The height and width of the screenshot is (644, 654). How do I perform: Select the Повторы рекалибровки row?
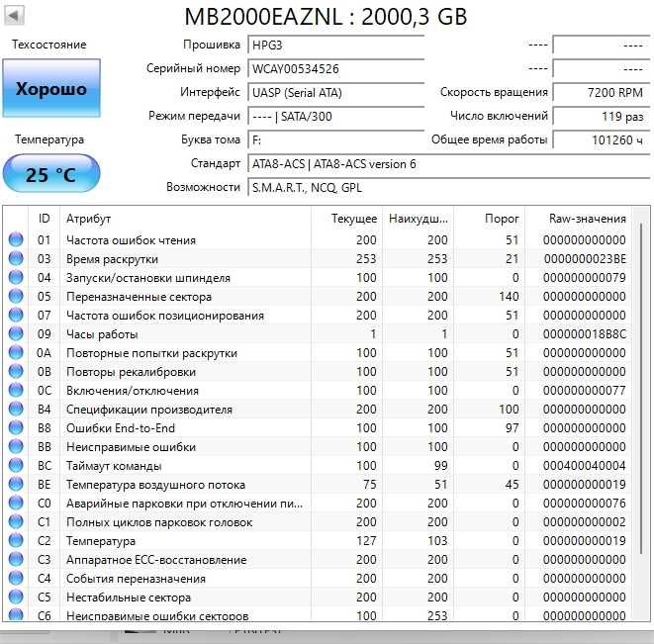point(318,372)
